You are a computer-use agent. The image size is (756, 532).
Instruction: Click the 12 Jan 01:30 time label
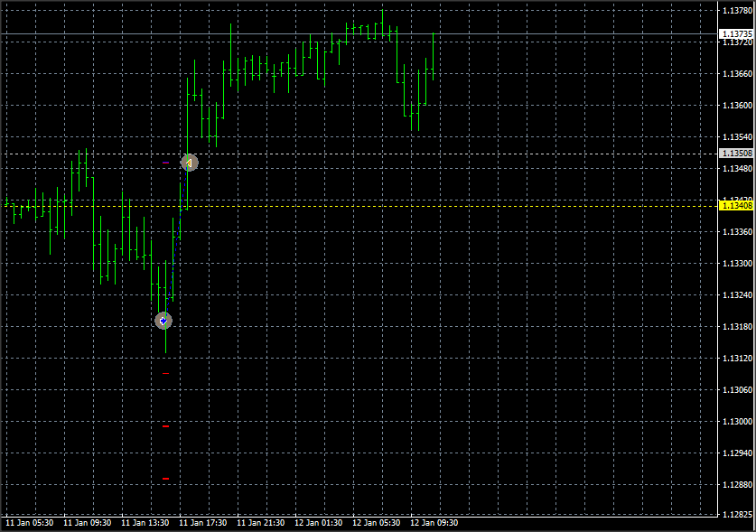click(x=319, y=523)
